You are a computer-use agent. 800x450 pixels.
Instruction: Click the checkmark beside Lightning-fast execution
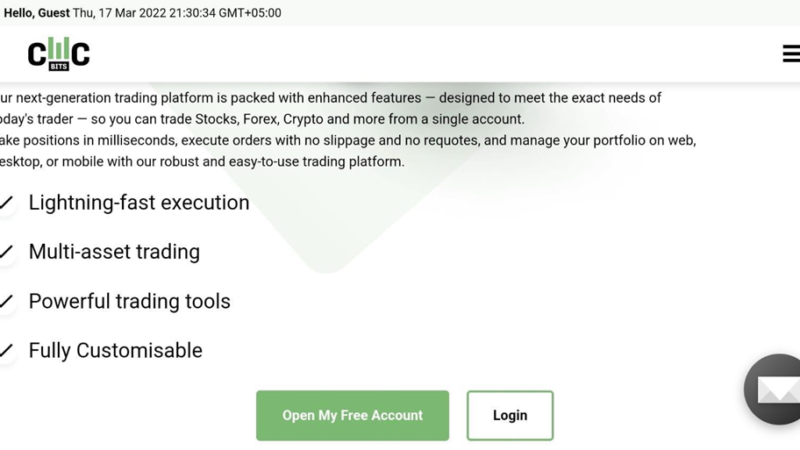click(7, 203)
